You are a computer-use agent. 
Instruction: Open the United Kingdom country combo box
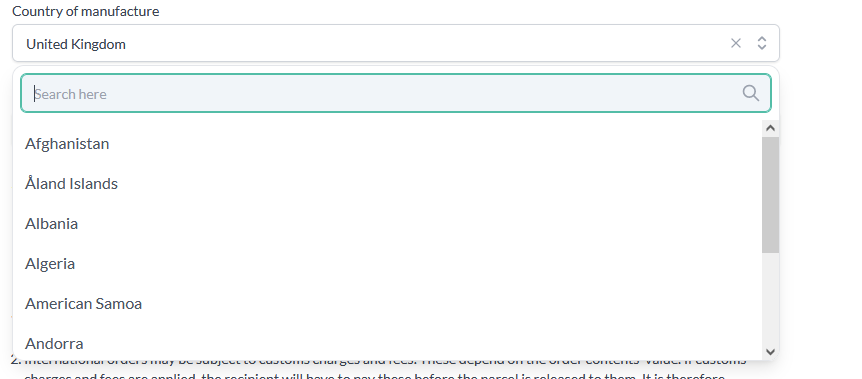(396, 43)
